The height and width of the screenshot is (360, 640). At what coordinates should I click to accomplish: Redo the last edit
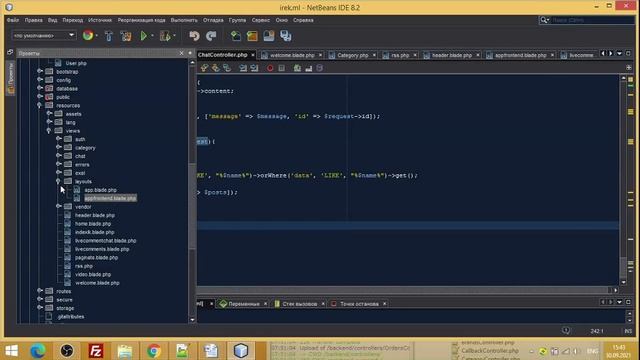tap(211, 36)
